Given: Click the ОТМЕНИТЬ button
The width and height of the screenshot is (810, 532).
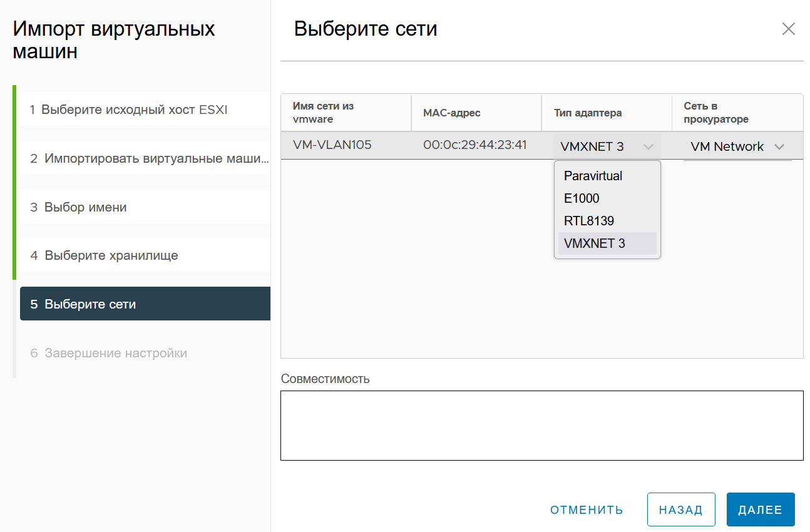Looking at the screenshot, I should click(x=587, y=509).
